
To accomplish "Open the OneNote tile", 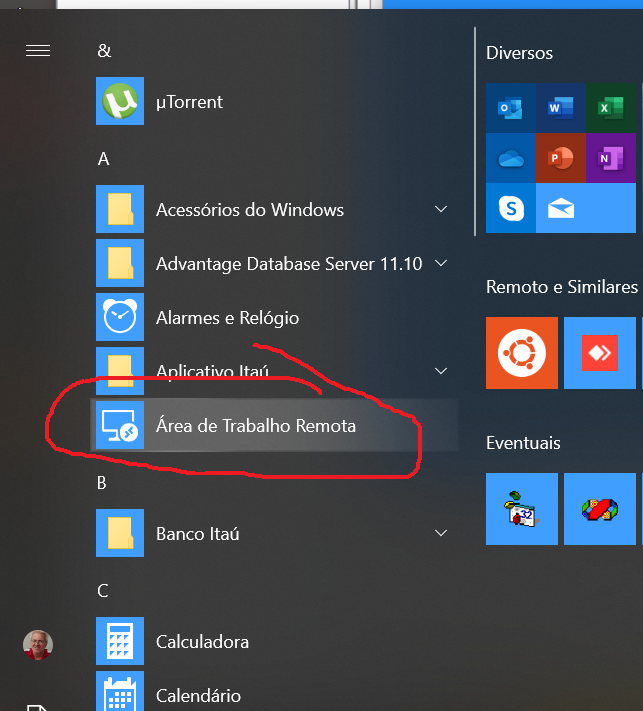I will pos(611,158).
